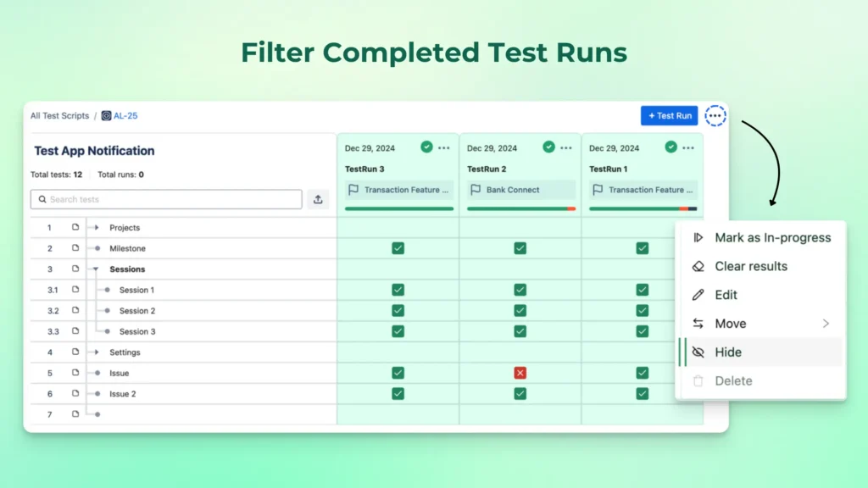868x488 pixels.
Task: Click the document icon in Issue row
Action: (75, 373)
